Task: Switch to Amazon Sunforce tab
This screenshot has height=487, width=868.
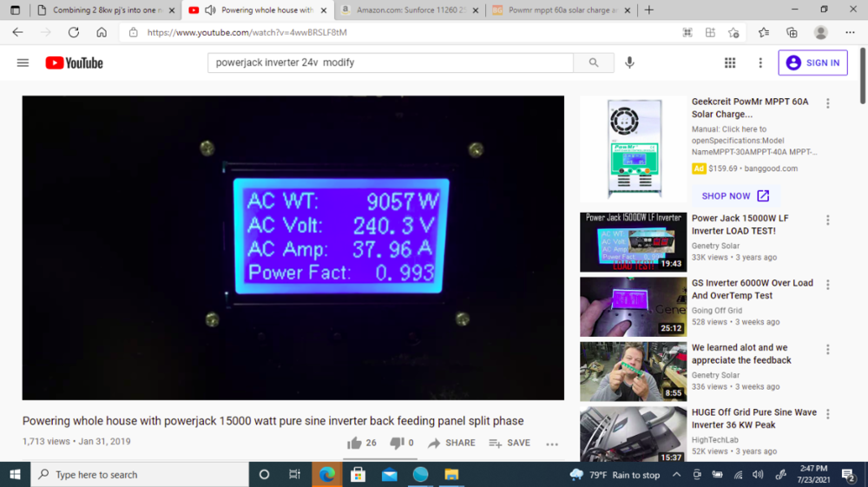Action: tap(409, 10)
